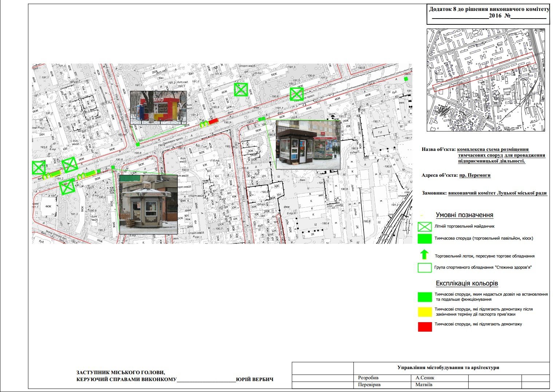Click the underlined "виконавчий комітет Луцької міської ради" text
This screenshot has width=555, height=392.
[x=497, y=193]
